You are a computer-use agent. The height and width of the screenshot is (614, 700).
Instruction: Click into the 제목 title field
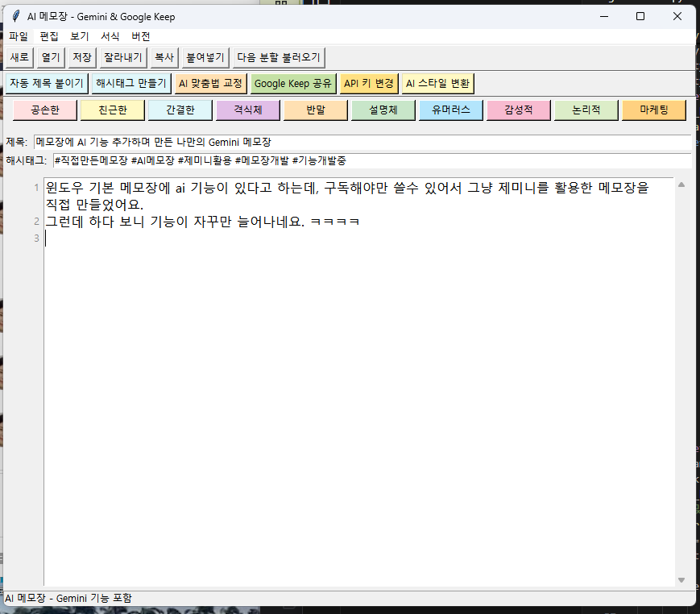[x=362, y=142]
